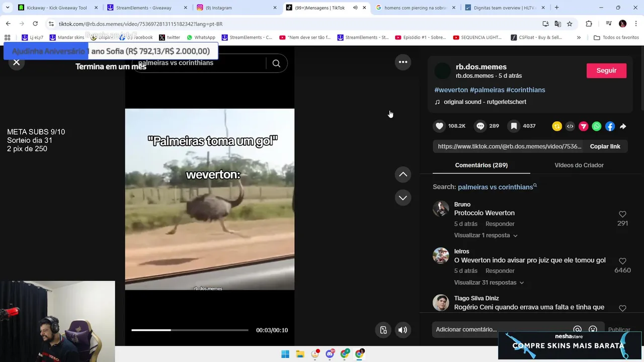Like the video with the heart icon
This screenshot has height=362, width=644.
click(x=440, y=126)
